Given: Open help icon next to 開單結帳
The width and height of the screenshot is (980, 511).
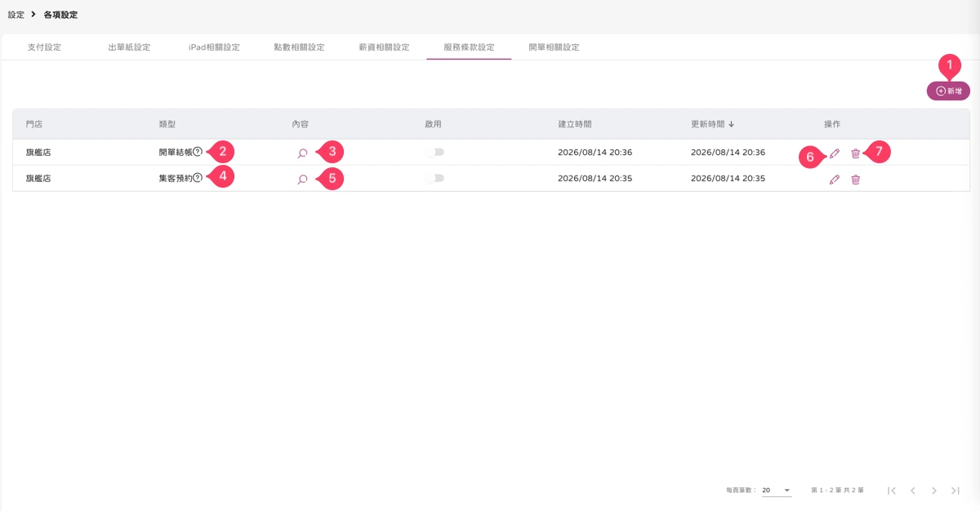Looking at the screenshot, I should 198,152.
